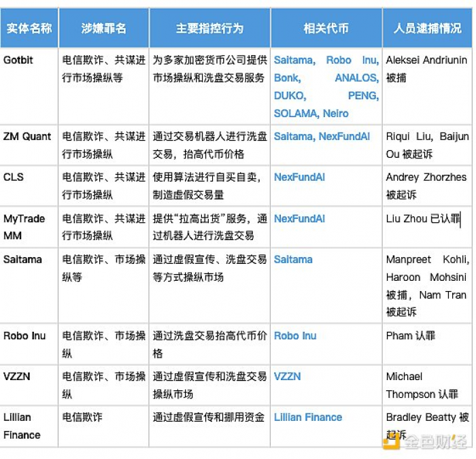This screenshot has height=459, width=476.
Task: Select the Lillian Finance entity name cell
Action: pos(29,426)
